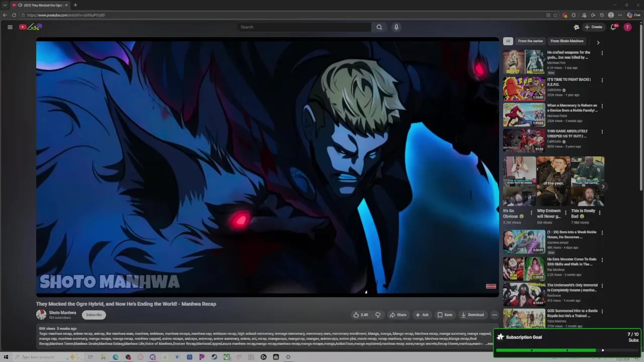Screen dimensions: 644x362
Task: Open YouTube notifications bell
Action: pos(613,27)
